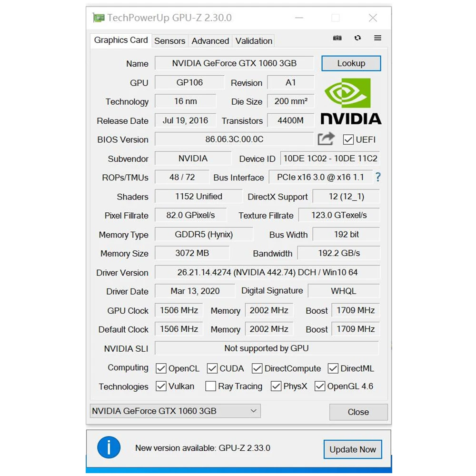The height and width of the screenshot is (476, 476).
Task: Toggle the DirectCompute checkbox
Action: click(257, 368)
